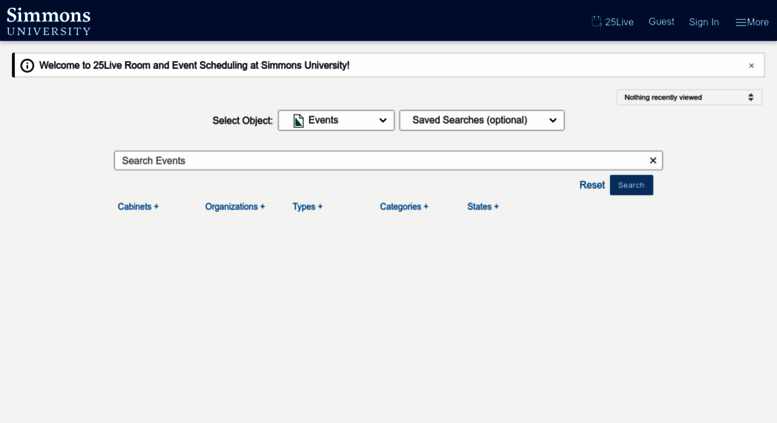The width and height of the screenshot is (777, 423).
Task: Clear the search field with X icon
Action: click(x=653, y=160)
